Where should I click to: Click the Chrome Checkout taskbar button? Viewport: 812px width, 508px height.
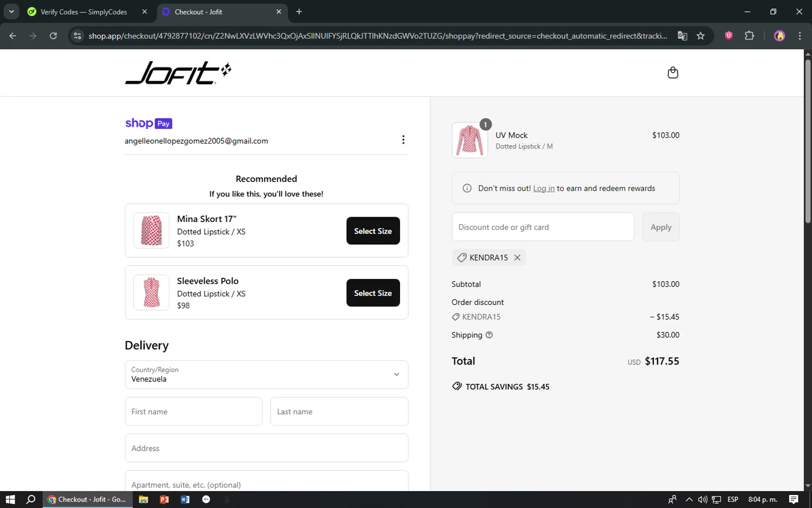(x=87, y=499)
